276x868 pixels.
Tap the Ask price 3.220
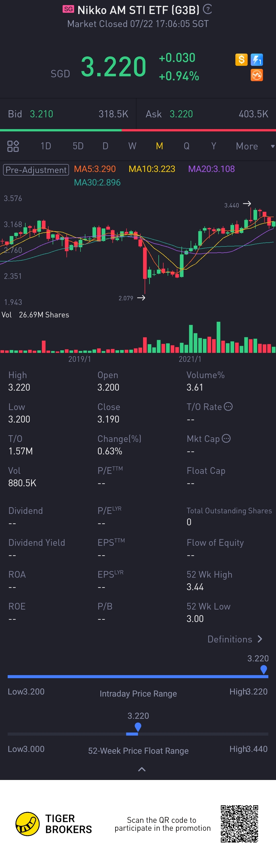(x=181, y=114)
